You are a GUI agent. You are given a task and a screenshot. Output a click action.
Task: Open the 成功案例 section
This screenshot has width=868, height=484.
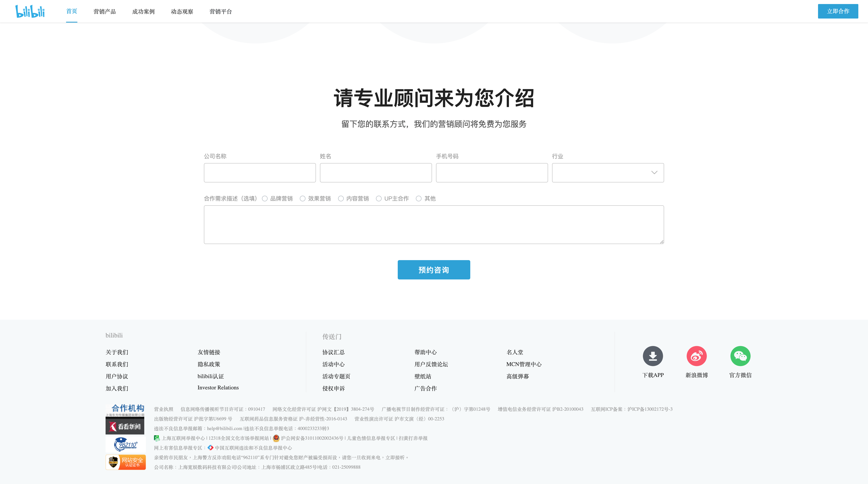143,11
